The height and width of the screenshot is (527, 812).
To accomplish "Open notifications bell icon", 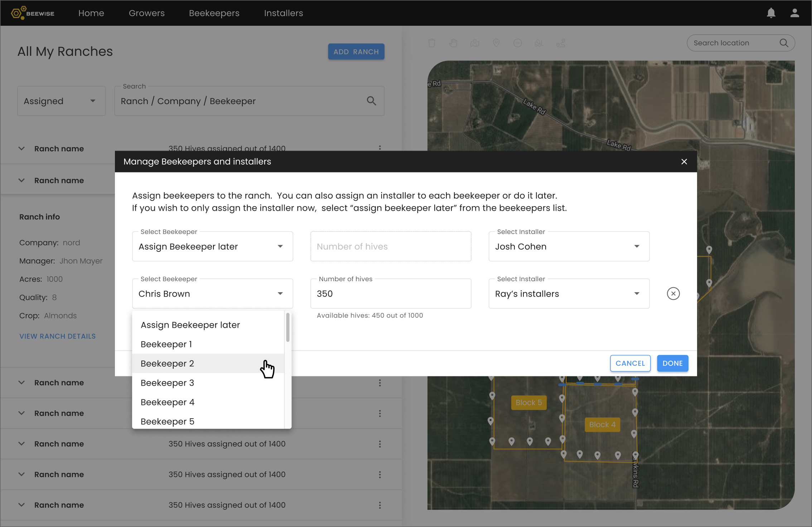I will pyautogui.click(x=771, y=13).
